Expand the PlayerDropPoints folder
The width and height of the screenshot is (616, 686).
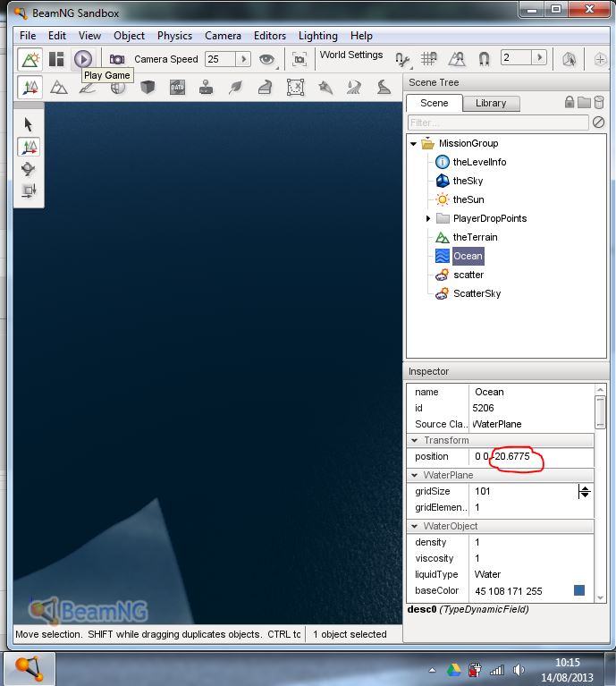coord(428,218)
